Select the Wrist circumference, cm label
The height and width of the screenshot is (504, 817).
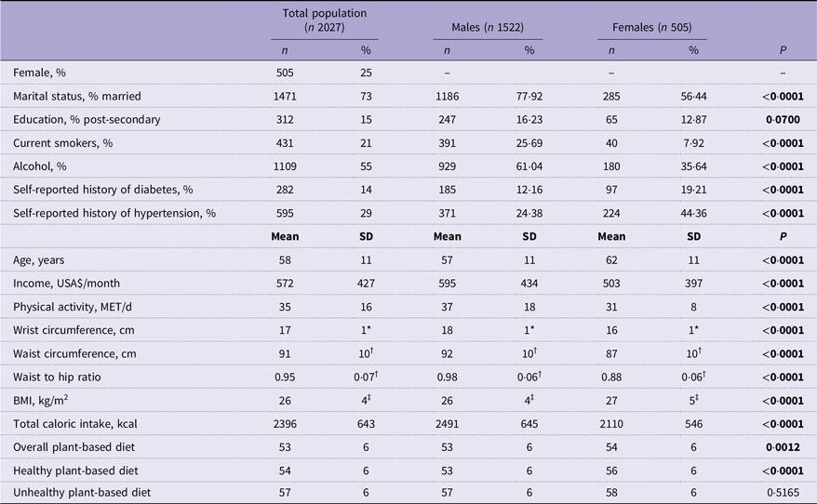pos(74,330)
